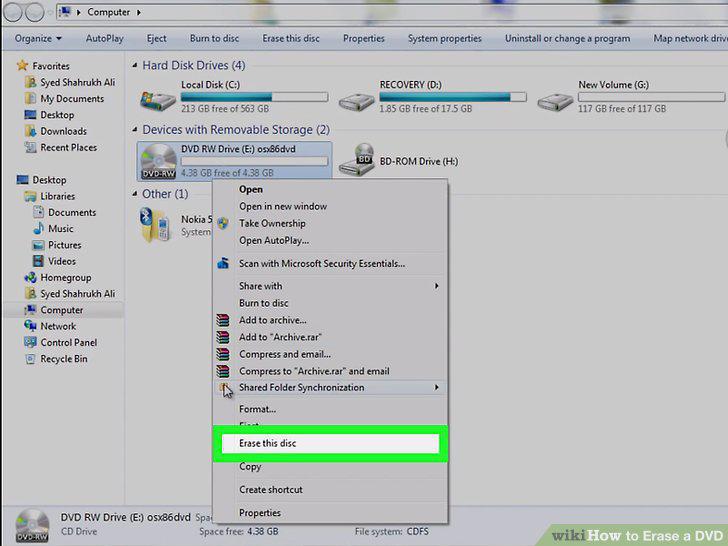Click Uninstall or change a program
728x546 pixels.
(567, 39)
